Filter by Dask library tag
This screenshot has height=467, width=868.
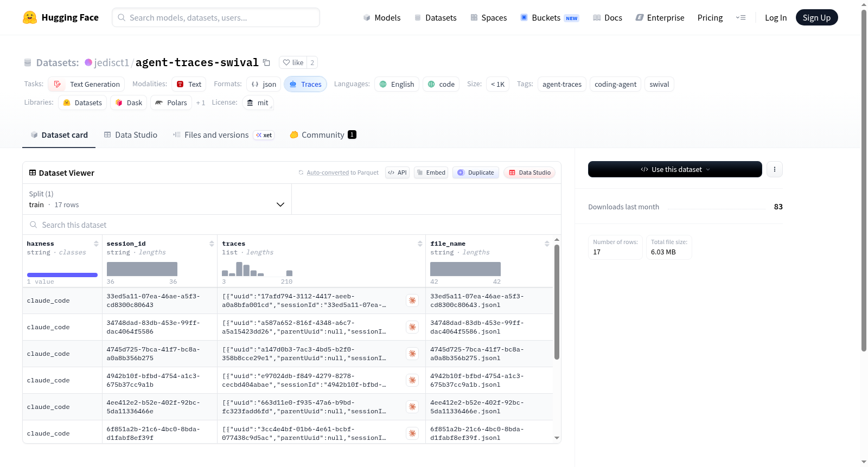click(129, 103)
